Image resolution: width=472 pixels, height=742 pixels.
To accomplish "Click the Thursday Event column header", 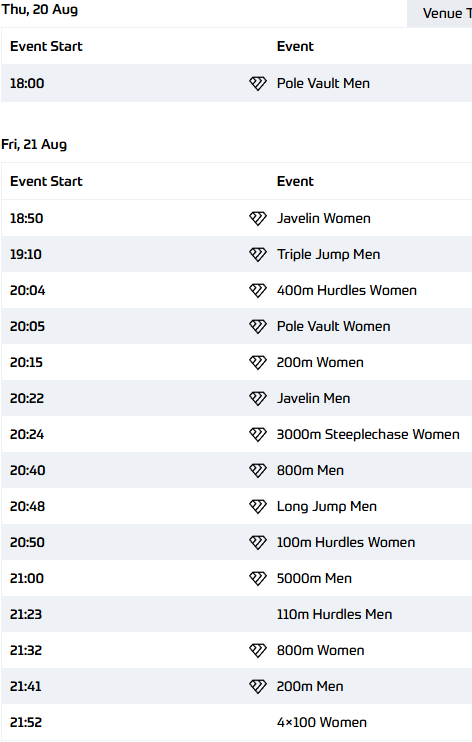I will (295, 46).
